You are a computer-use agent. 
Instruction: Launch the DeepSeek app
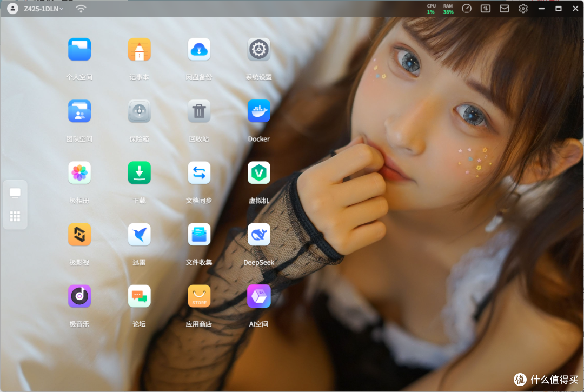[259, 235]
